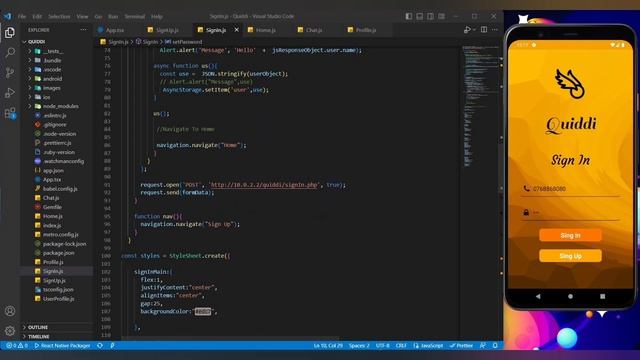Switch to the Profile.js tab
This screenshot has height=360, width=640.
365,30
